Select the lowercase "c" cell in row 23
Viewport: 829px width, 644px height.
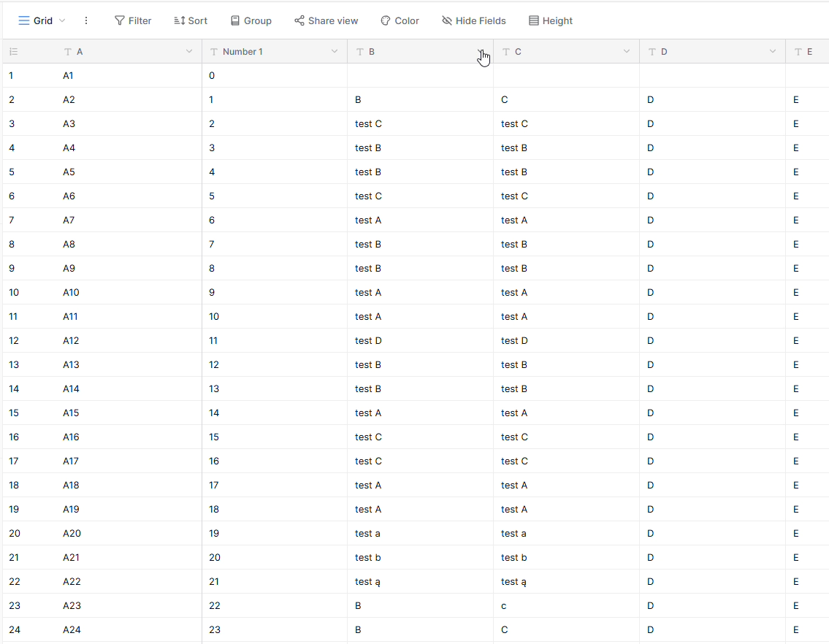coord(566,606)
